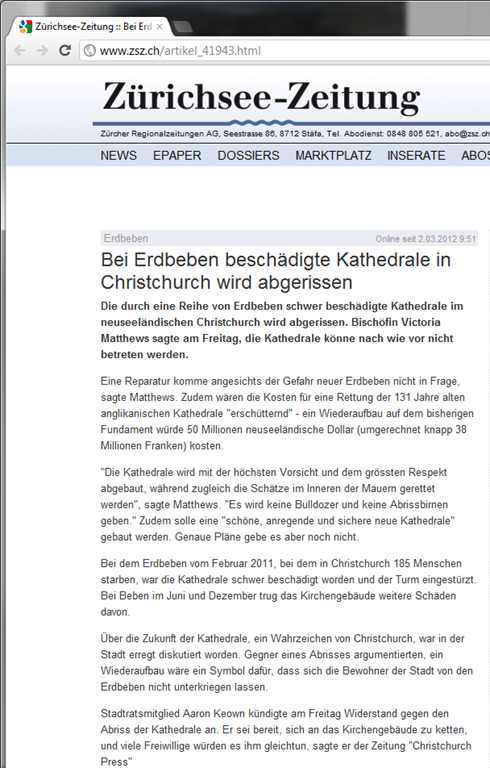Close the Zürichsee-Zeitung tab
The width and height of the screenshot is (490, 768).
(159, 27)
